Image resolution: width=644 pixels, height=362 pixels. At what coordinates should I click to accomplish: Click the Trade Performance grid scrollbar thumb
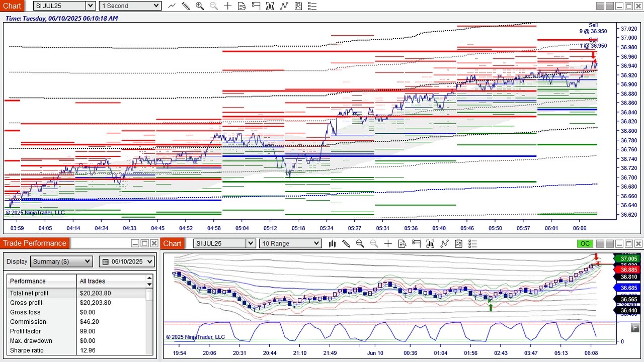click(x=149, y=295)
